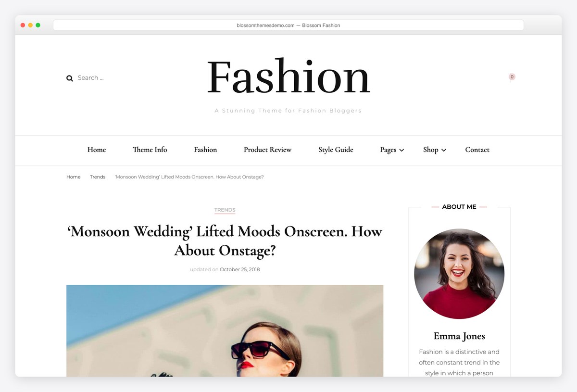Go to the Fashion menu item
Viewport: 577px width, 392px height.
[x=205, y=150]
